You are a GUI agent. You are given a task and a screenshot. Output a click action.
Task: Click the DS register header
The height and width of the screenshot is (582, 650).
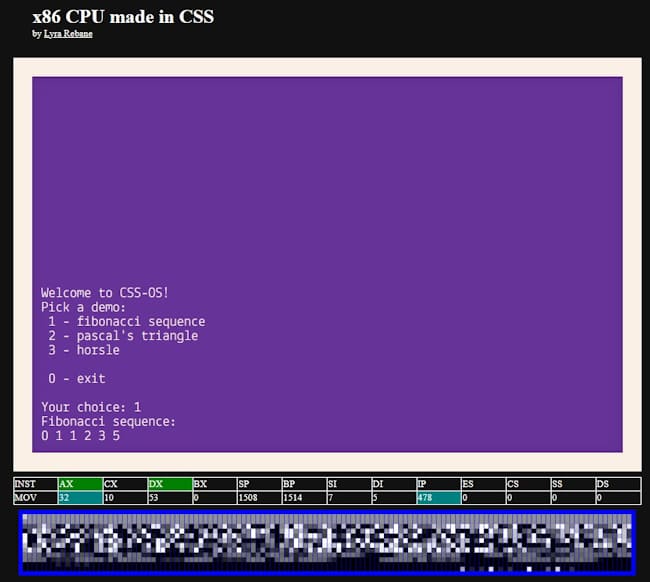pyautogui.click(x=618, y=484)
